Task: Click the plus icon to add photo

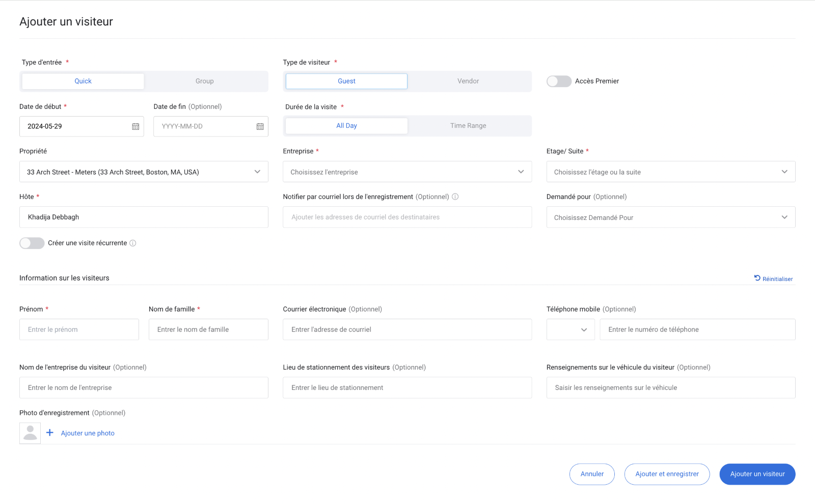Action: 50,433
